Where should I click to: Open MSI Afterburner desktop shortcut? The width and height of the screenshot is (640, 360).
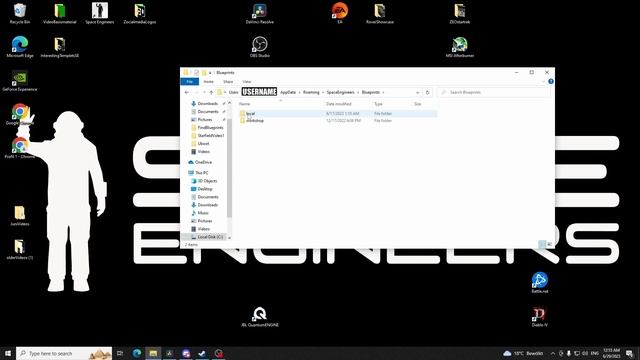coord(460,47)
